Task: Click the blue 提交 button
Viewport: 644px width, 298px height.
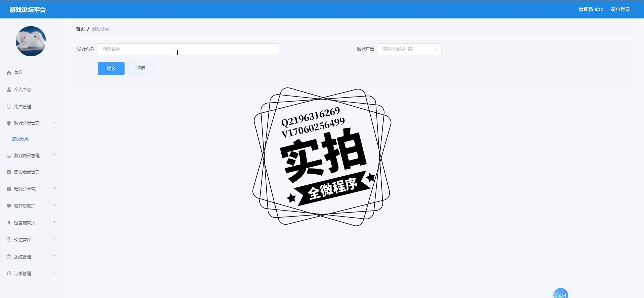Action: click(111, 68)
